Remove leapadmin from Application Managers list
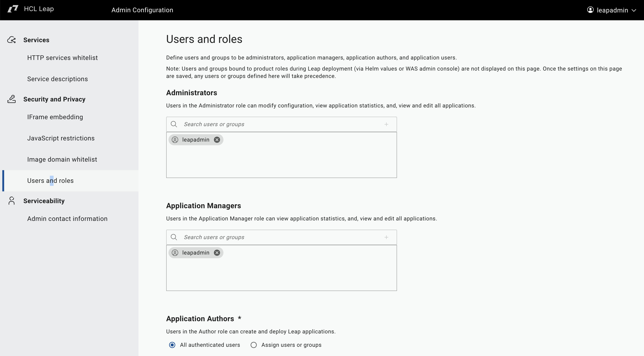Screen dimensions: 644x356 [217, 252]
